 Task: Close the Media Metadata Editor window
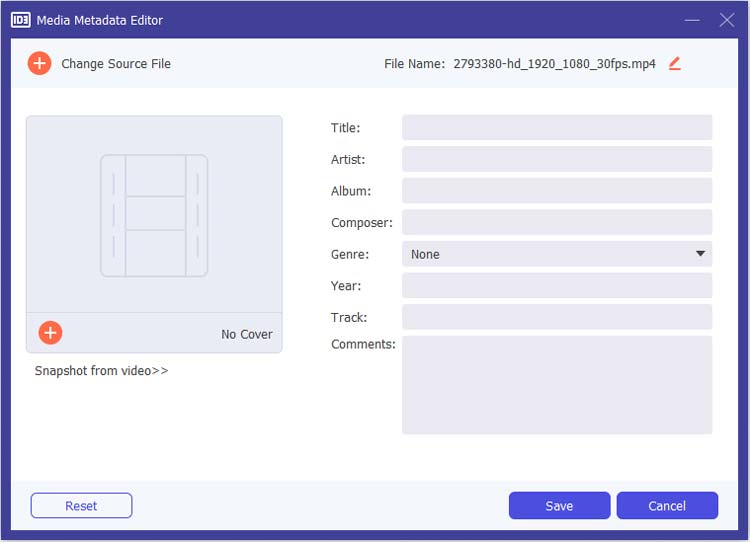click(x=727, y=20)
